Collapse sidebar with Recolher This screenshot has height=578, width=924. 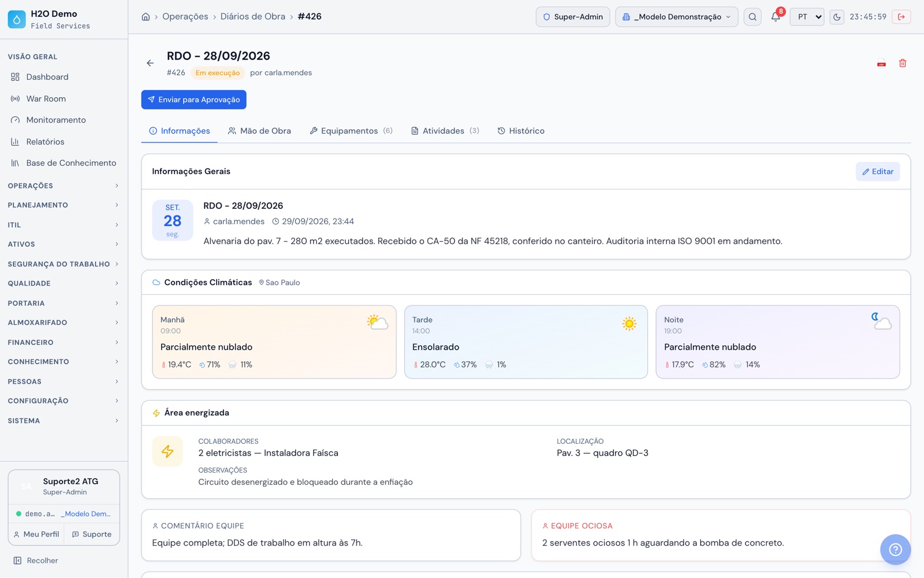(36, 561)
